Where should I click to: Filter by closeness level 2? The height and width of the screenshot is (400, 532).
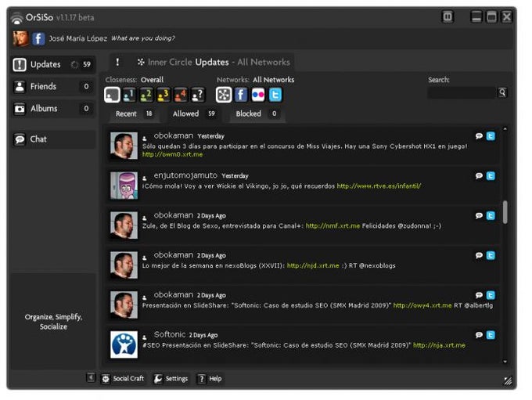pyautogui.click(x=146, y=95)
